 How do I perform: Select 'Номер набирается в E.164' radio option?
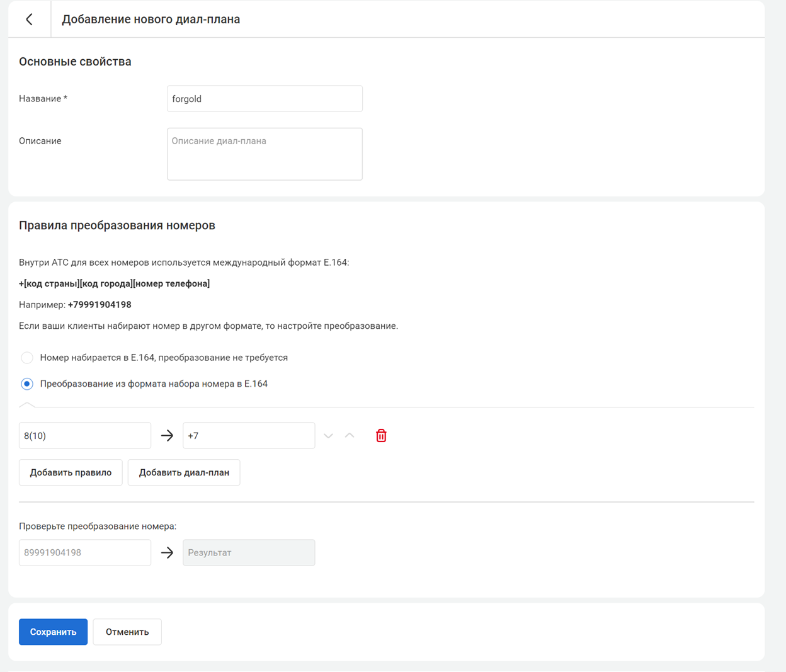click(x=27, y=358)
